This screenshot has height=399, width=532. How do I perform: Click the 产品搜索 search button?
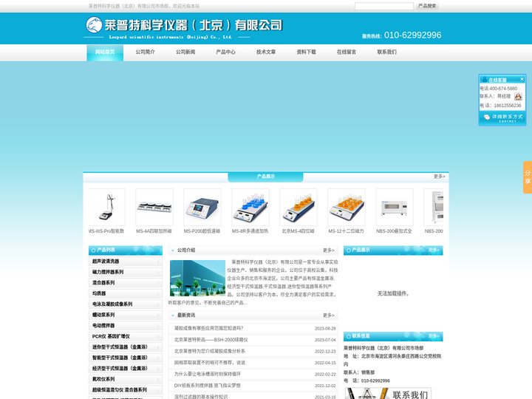coord(427,6)
